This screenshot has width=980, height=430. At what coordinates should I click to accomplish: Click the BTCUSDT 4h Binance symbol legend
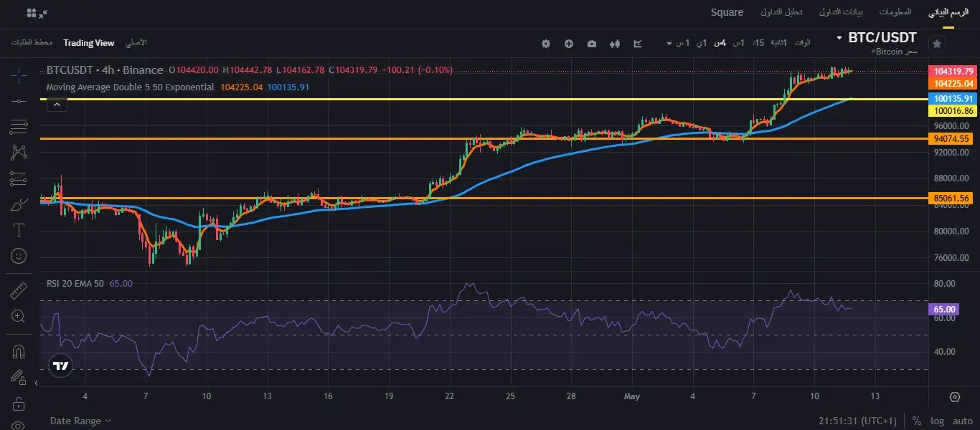tap(105, 70)
